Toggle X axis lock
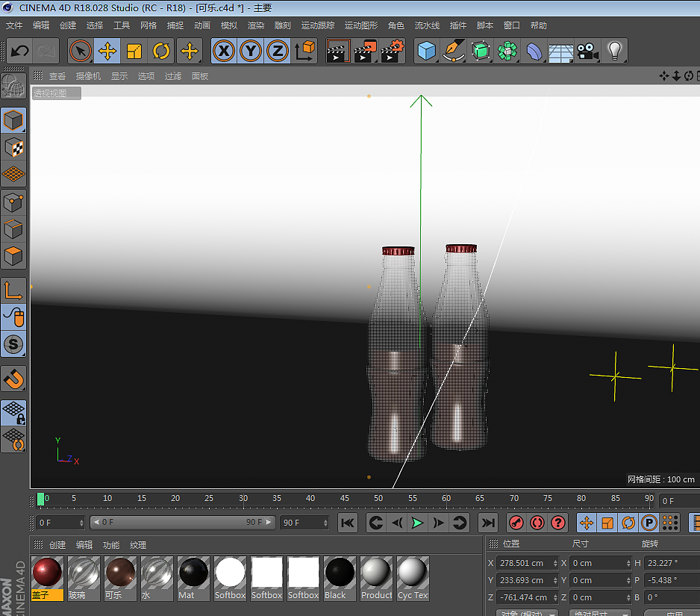The height and width of the screenshot is (616, 700). pos(224,51)
